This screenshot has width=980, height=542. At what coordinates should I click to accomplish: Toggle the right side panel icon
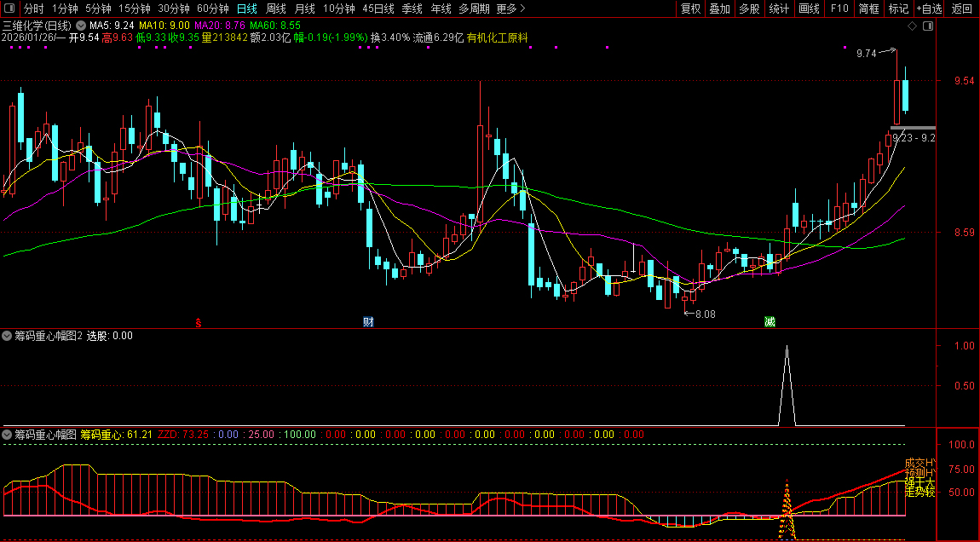(928, 26)
